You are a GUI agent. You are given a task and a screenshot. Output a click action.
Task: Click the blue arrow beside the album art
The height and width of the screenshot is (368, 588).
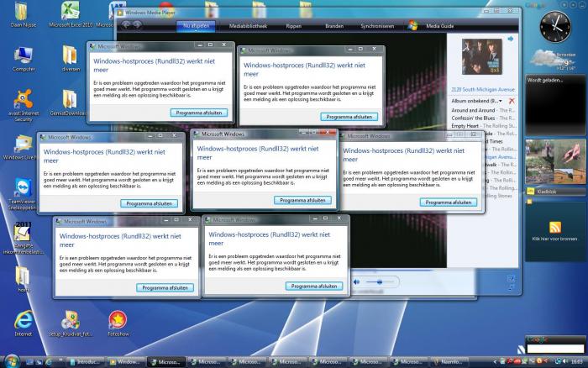511,39
